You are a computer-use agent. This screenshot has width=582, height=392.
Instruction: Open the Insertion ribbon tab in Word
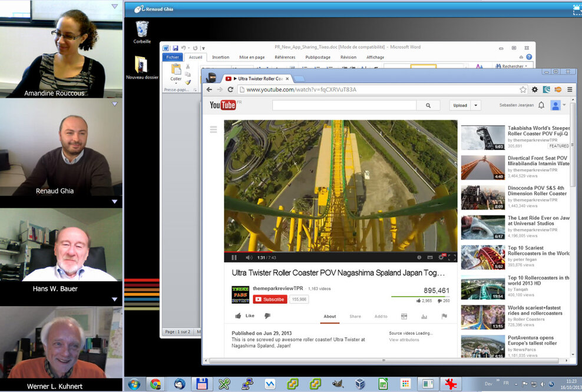[220, 57]
